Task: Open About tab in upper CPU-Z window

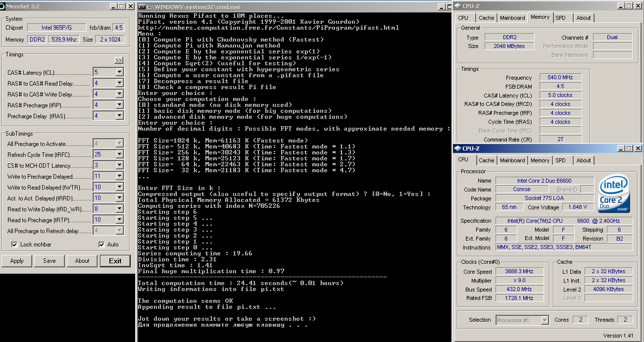Action: click(x=584, y=18)
